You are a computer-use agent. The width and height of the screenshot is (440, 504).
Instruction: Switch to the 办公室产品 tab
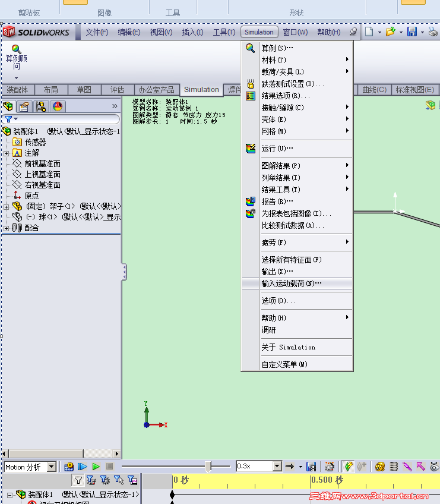(156, 90)
